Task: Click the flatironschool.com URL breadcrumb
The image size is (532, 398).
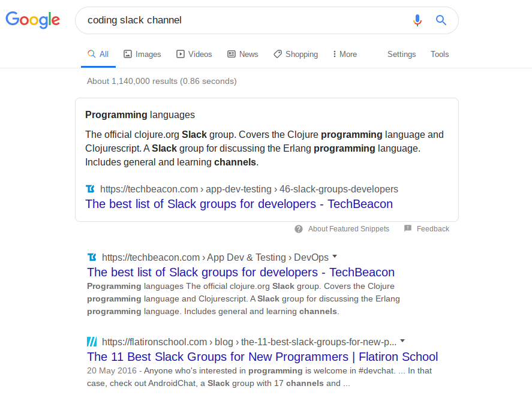Action: pos(249,342)
